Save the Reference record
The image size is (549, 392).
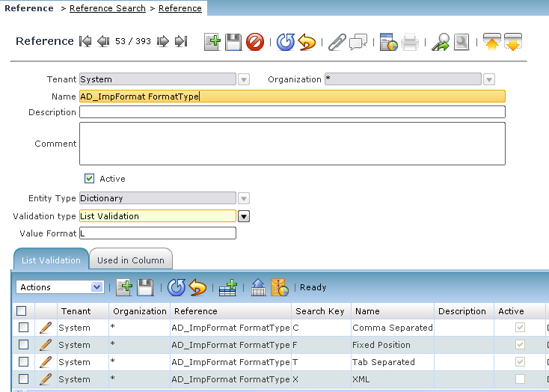pos(233,42)
